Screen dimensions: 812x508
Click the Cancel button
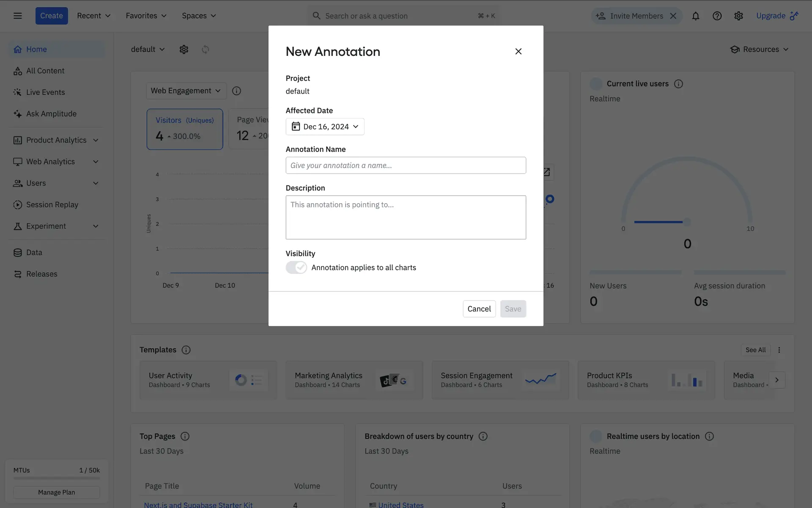pos(479,309)
